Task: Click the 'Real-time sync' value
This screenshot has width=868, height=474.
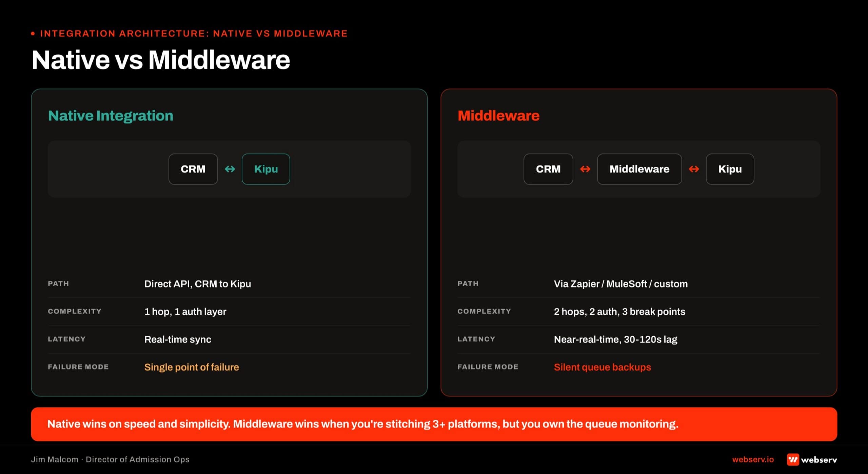Action: [x=178, y=339]
